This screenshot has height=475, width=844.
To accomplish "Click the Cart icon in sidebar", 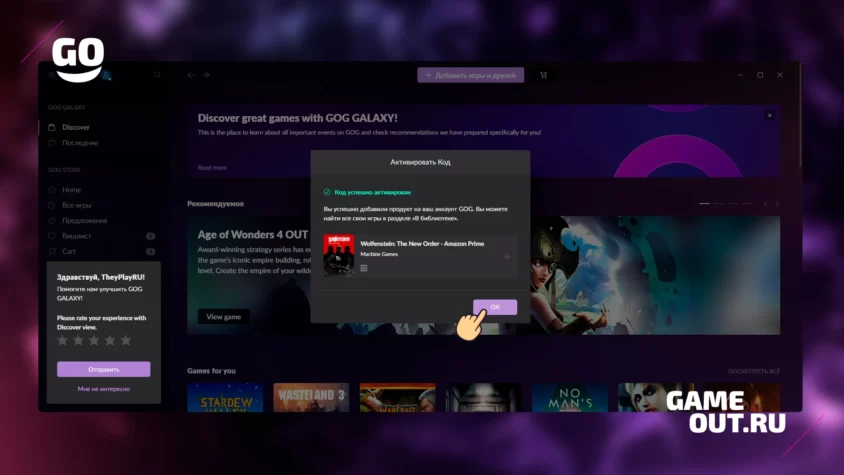I will tap(52, 252).
